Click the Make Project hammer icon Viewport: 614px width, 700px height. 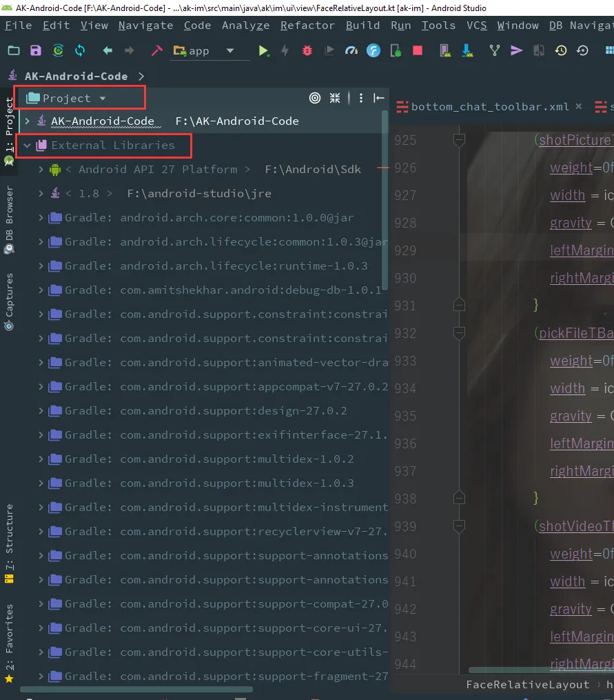(x=156, y=50)
